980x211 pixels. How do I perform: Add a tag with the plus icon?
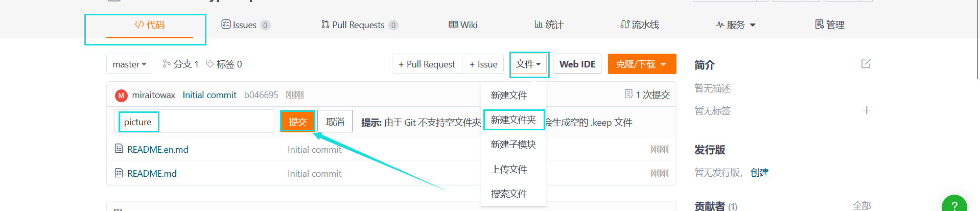coord(867,110)
